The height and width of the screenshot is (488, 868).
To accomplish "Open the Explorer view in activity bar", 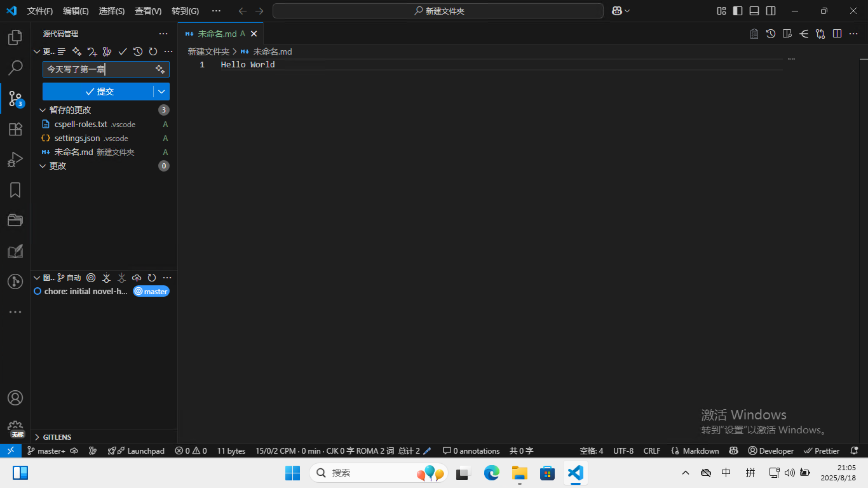I will pos(15,37).
